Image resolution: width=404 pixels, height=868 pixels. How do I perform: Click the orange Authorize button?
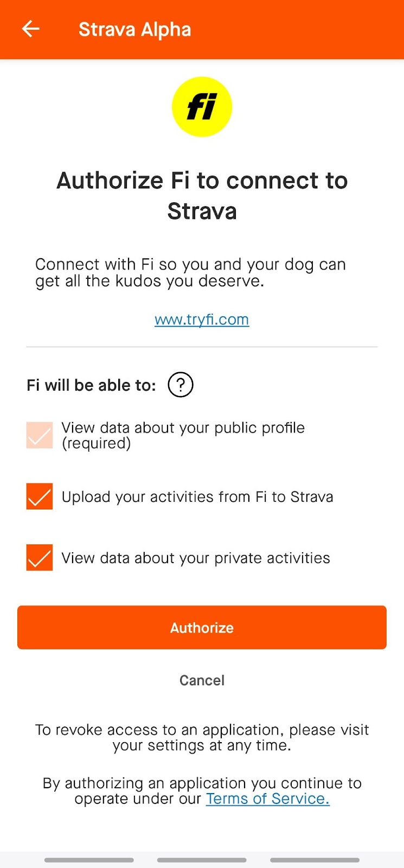(202, 627)
